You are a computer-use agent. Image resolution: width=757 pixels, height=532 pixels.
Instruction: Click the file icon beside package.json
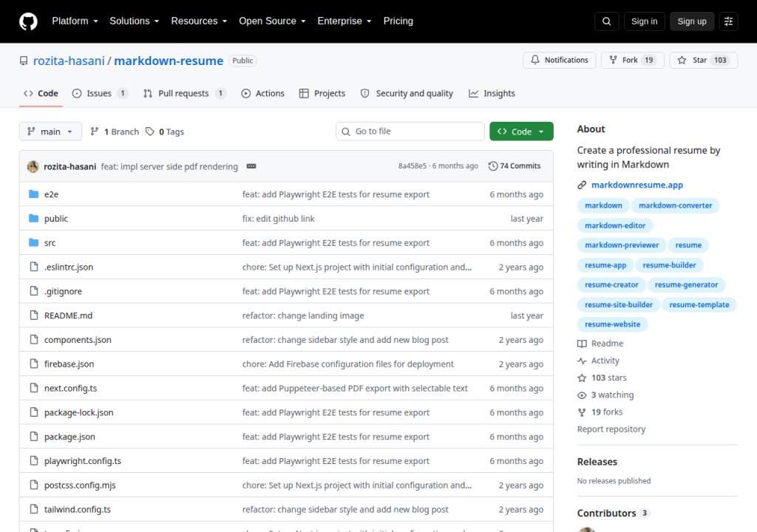click(x=34, y=437)
